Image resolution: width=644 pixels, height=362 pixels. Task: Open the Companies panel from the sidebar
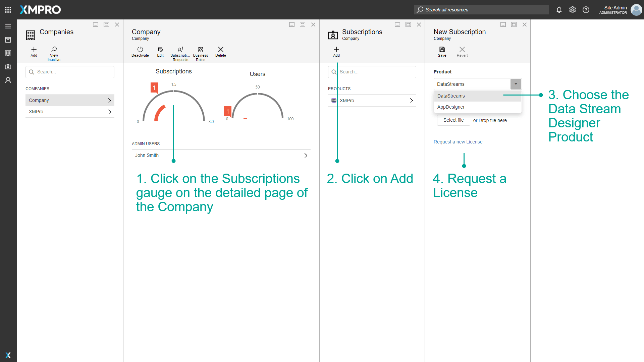(x=8, y=53)
